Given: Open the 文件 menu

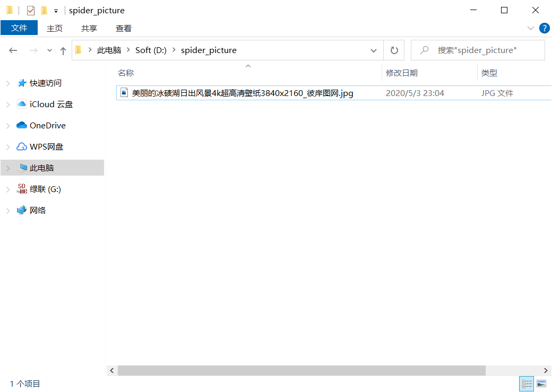Looking at the screenshot, I should 19,28.
